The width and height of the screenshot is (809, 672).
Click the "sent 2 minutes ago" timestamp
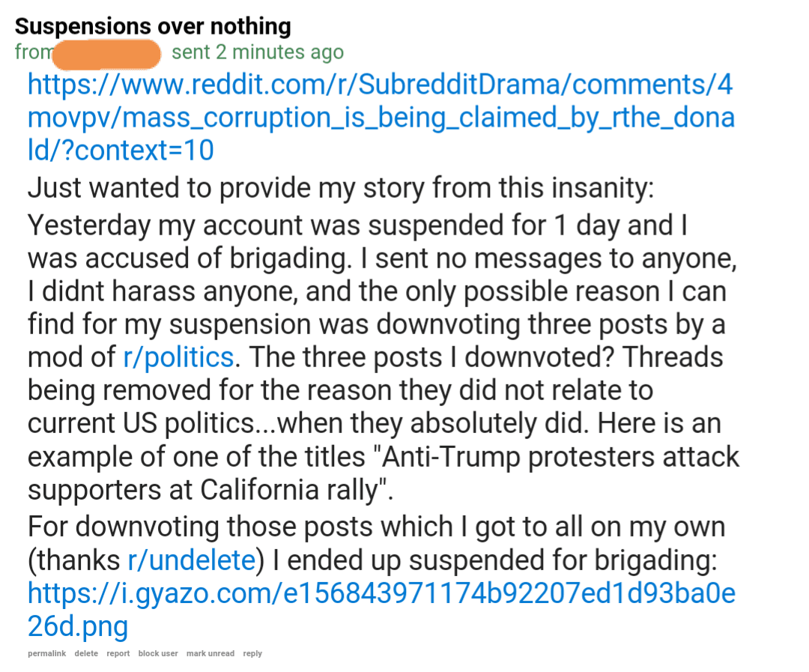pyautogui.click(x=258, y=52)
